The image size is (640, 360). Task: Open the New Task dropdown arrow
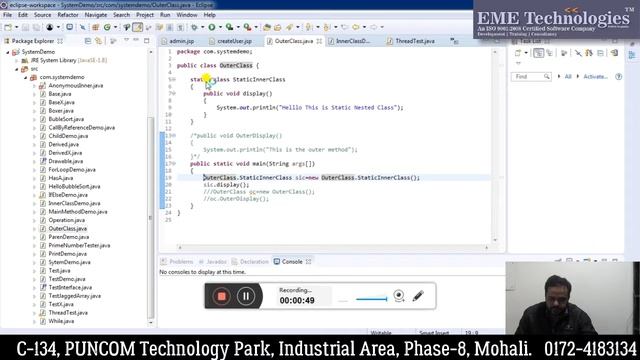[x=526, y=53]
